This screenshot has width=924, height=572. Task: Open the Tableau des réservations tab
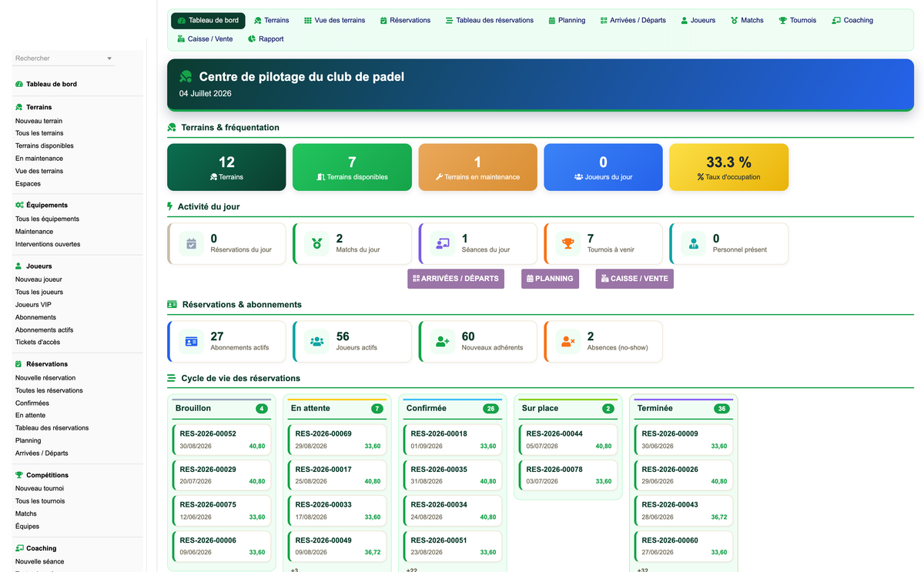[x=490, y=20]
